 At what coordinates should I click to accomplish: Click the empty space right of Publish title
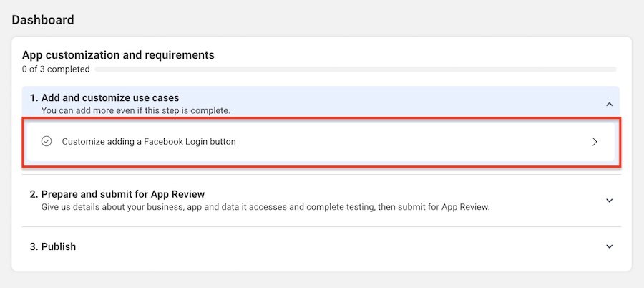[322, 246]
